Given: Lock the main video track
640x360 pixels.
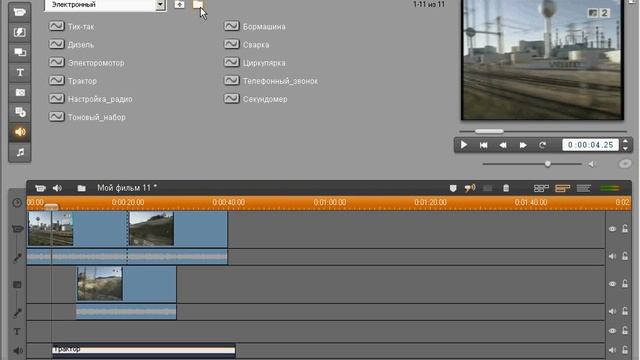Looking at the screenshot, I should (625, 229).
